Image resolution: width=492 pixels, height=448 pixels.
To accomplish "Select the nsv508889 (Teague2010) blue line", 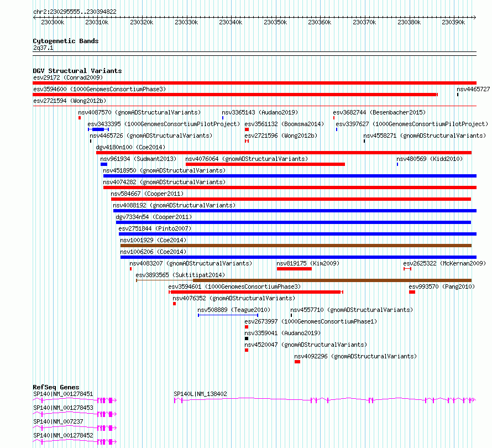I will pyautogui.click(x=228, y=315).
